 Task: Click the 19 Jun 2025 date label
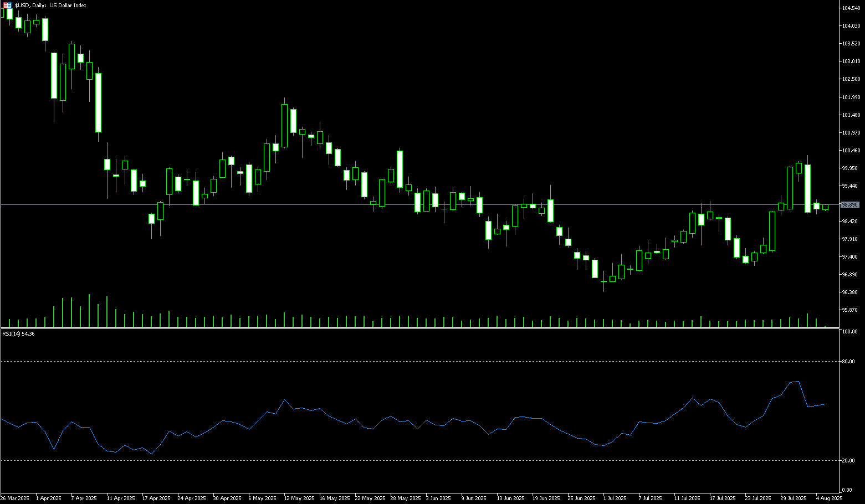click(546, 498)
